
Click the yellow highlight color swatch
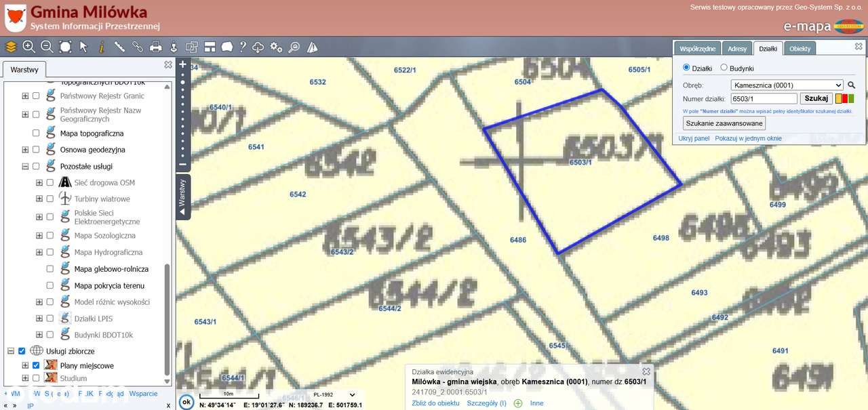[x=839, y=99]
